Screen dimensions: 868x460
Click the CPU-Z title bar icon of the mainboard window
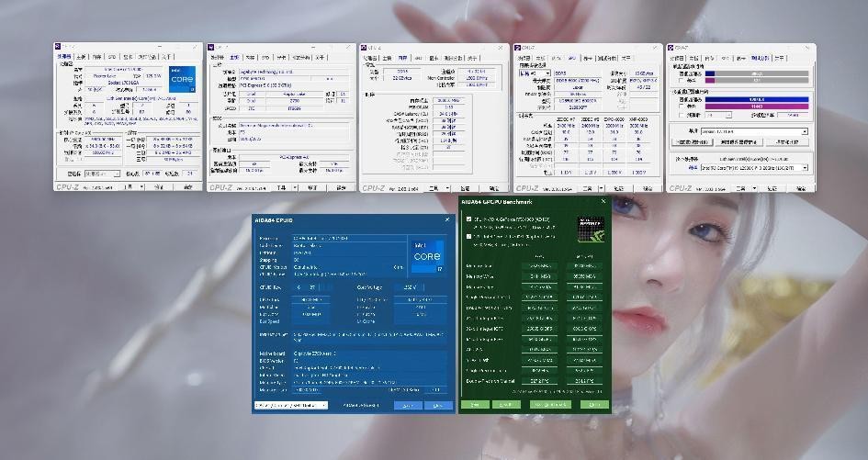pyautogui.click(x=210, y=48)
